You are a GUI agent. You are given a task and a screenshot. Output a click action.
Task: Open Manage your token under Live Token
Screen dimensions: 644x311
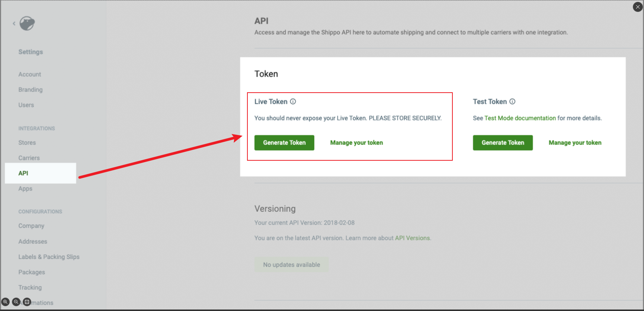point(356,143)
